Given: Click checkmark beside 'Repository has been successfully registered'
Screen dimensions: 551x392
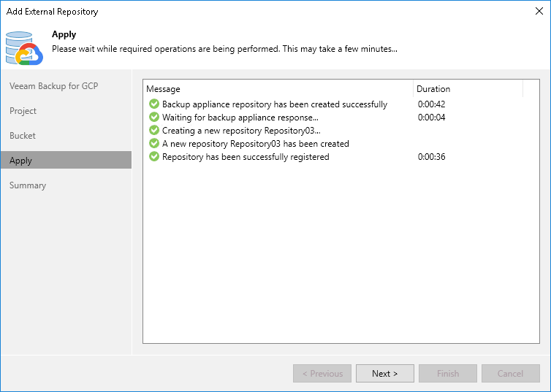Looking at the screenshot, I should (x=154, y=156).
